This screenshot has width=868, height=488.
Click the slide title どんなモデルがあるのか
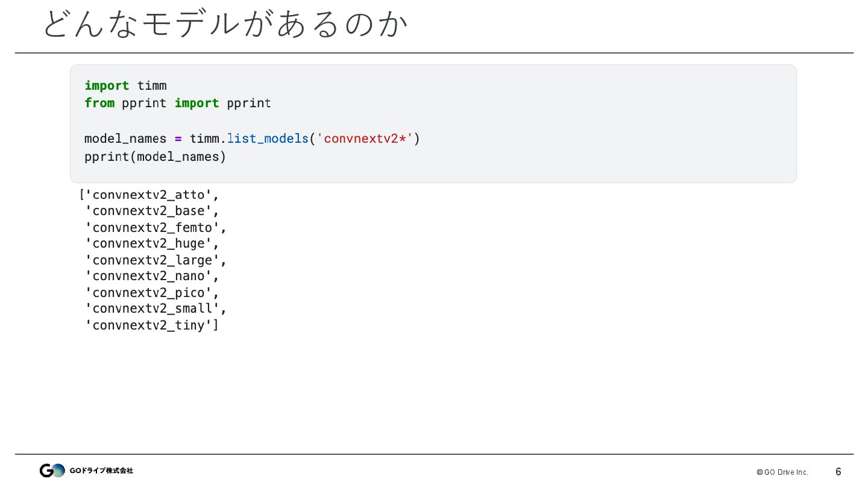pyautogui.click(x=225, y=25)
